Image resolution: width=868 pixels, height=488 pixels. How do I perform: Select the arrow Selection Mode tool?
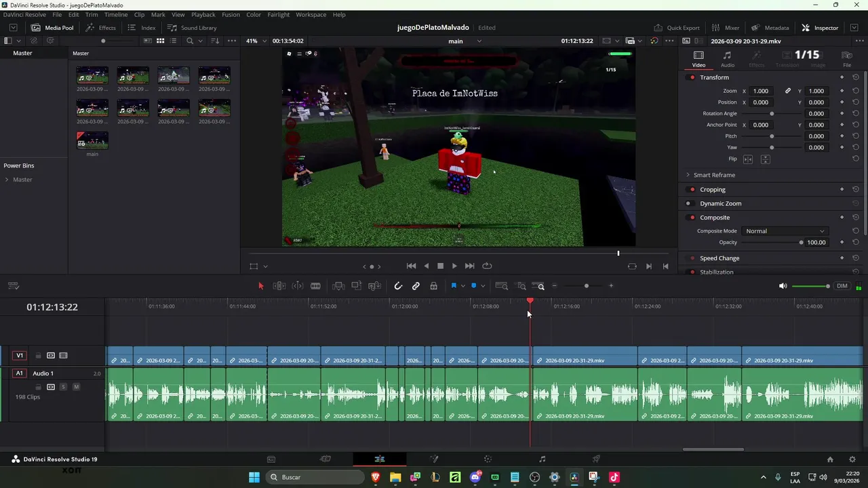tap(261, 286)
